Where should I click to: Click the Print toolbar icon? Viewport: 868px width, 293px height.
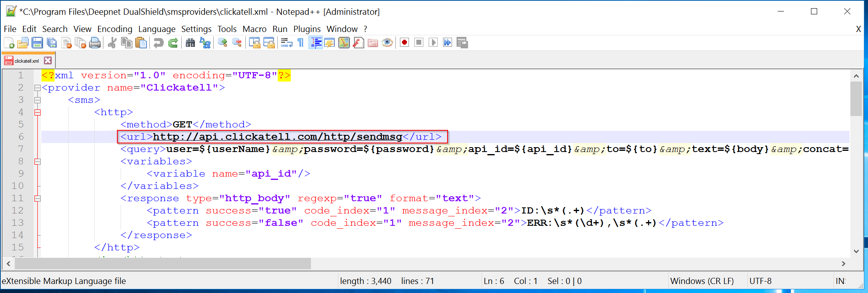95,43
